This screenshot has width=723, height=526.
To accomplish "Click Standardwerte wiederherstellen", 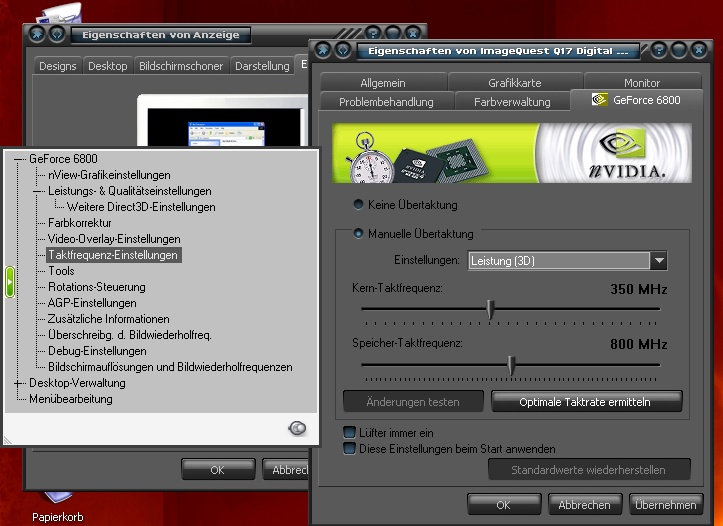I will (x=588, y=470).
